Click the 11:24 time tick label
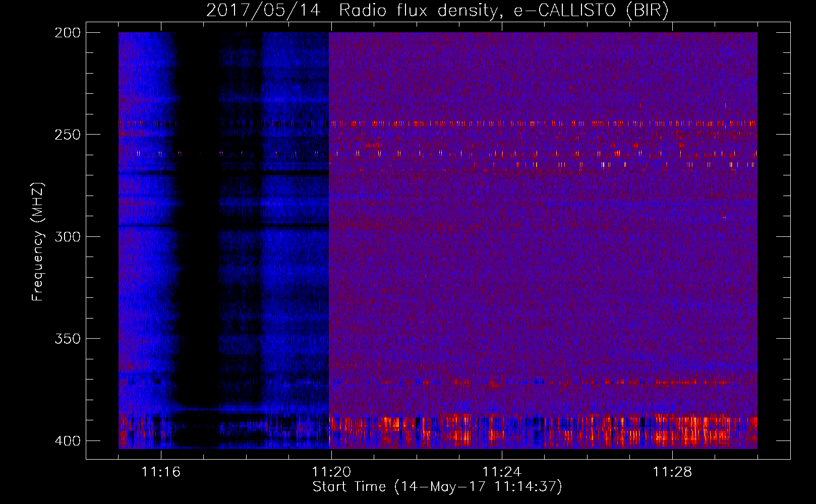Viewport: 816px width, 504px height. [502, 472]
